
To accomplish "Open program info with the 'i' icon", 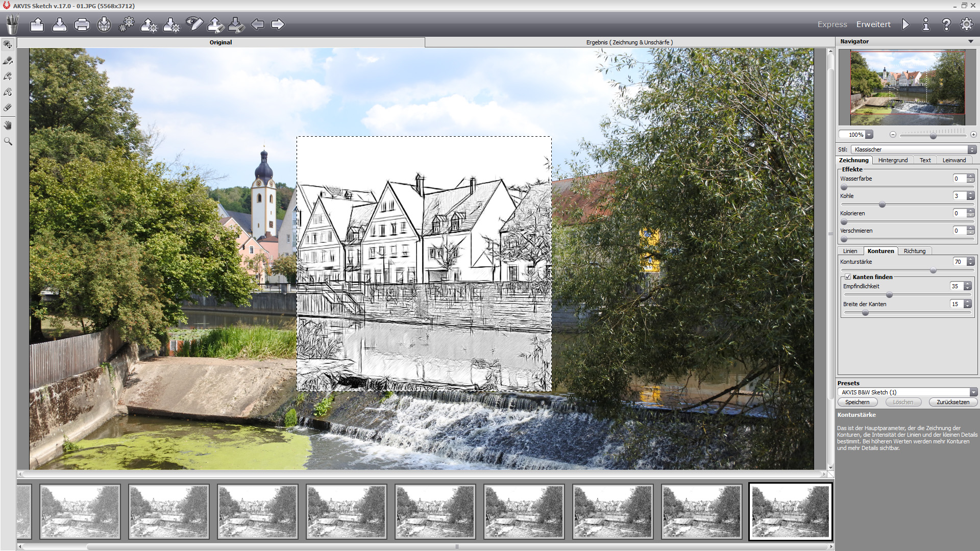I will [x=926, y=24].
